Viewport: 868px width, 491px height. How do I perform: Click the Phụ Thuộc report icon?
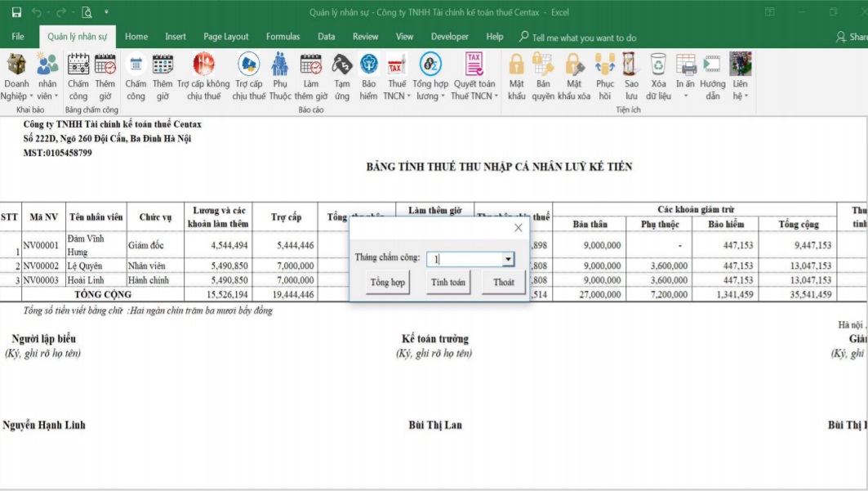point(280,65)
